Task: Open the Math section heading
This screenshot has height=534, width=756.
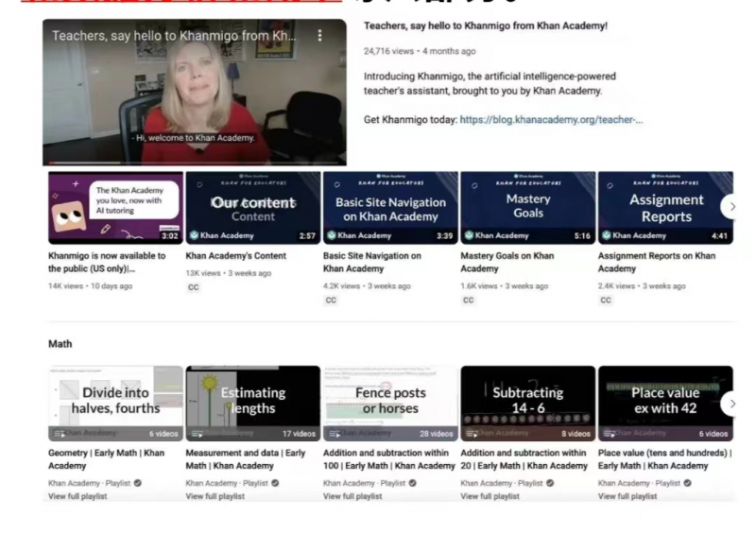Action: click(x=60, y=344)
